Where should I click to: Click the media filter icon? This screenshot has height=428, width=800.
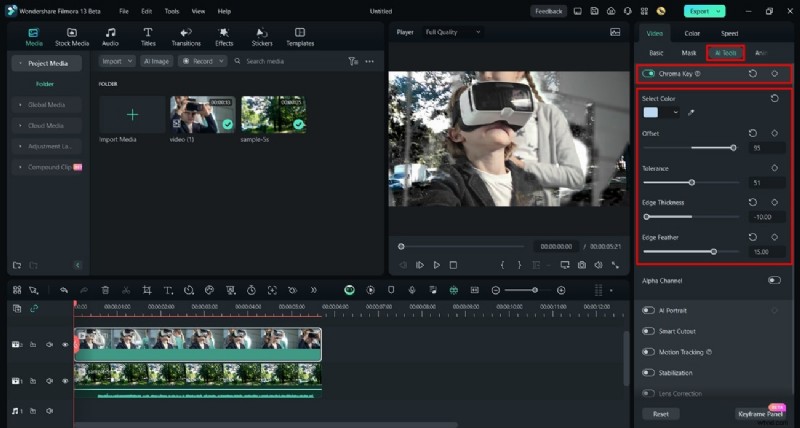click(x=353, y=61)
